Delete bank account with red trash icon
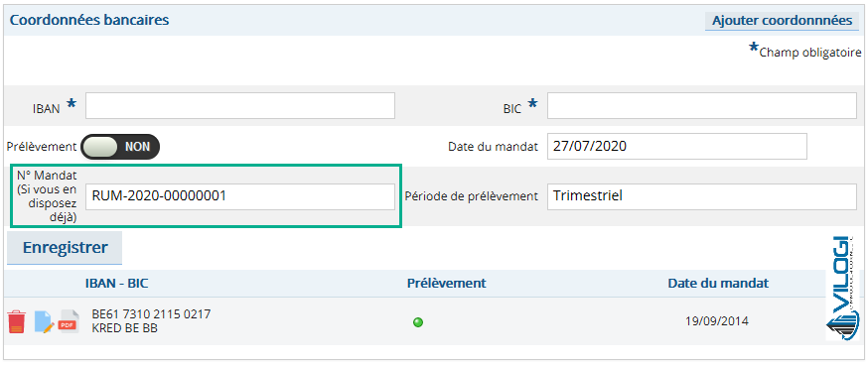 [x=17, y=321]
